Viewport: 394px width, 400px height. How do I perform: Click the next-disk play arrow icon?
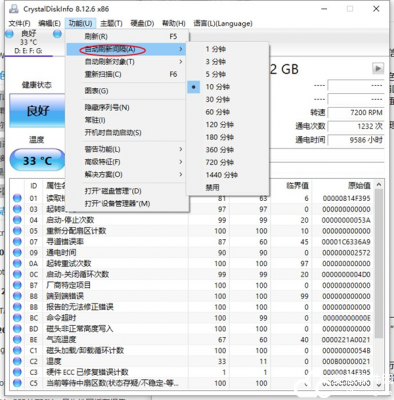click(378, 69)
